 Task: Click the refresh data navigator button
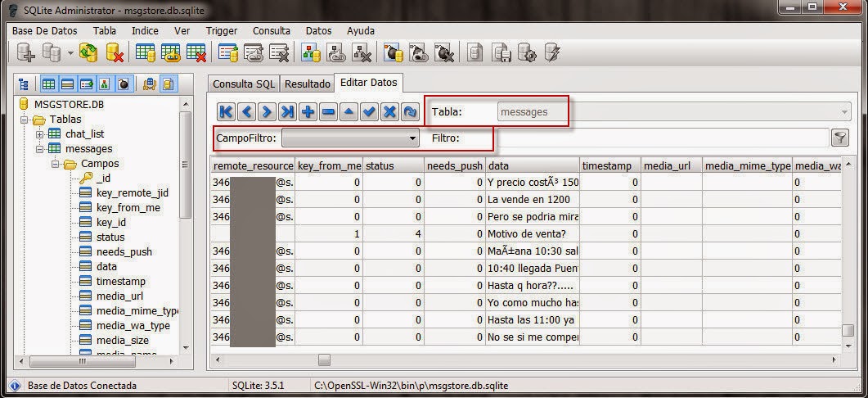coord(410,112)
